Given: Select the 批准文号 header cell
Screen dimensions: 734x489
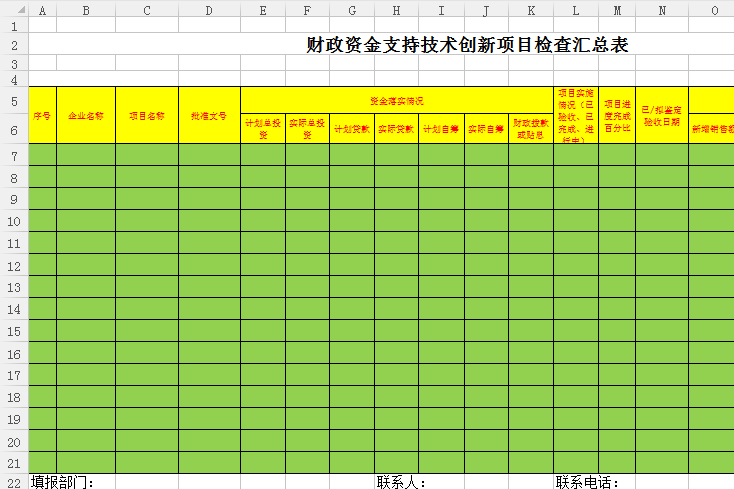Looking at the screenshot, I should (x=209, y=115).
